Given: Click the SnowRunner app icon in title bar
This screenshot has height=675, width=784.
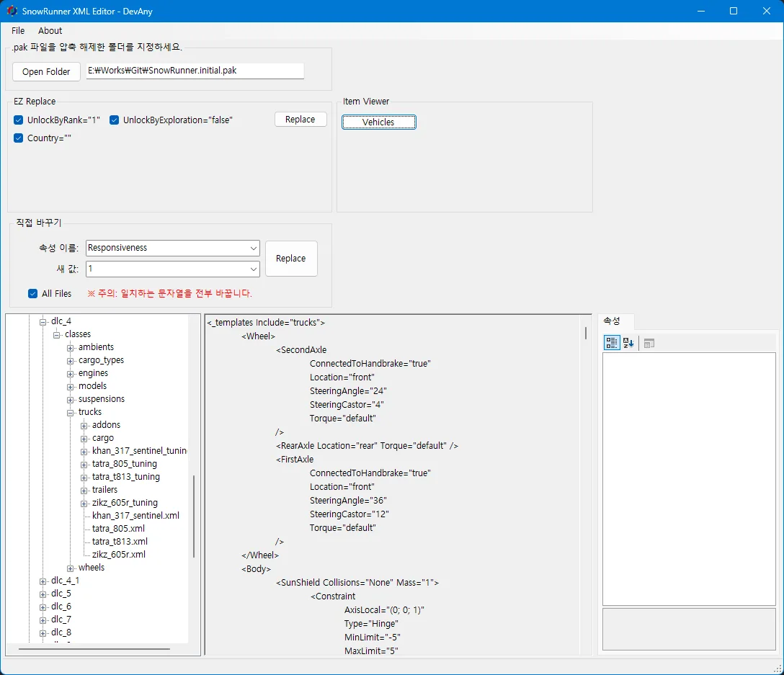Looking at the screenshot, I should 12,11.
